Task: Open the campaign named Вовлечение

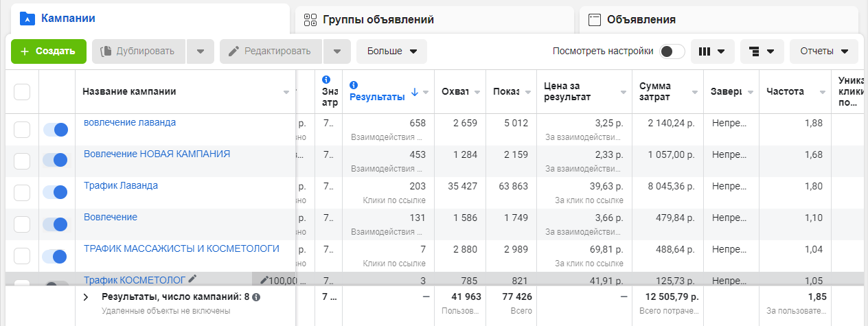Action: click(x=111, y=217)
